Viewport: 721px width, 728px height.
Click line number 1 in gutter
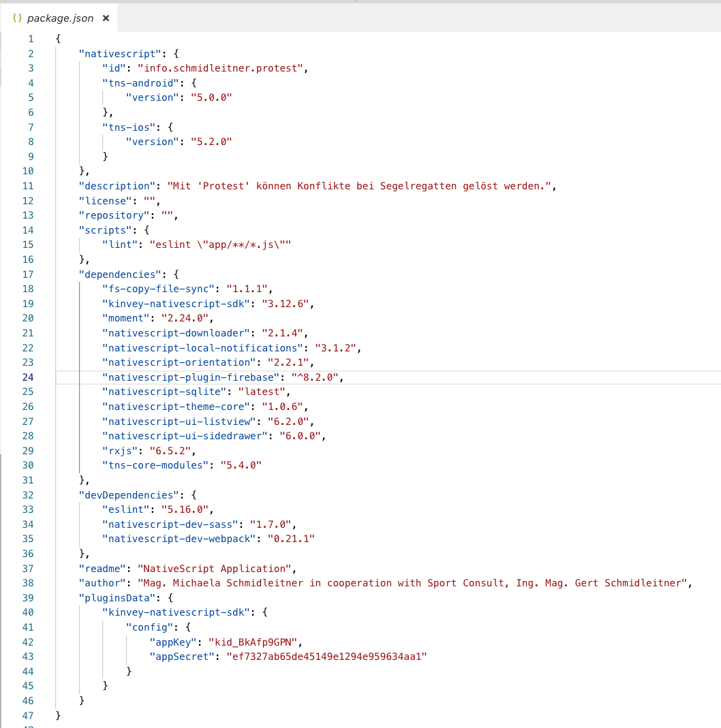pyautogui.click(x=31, y=39)
